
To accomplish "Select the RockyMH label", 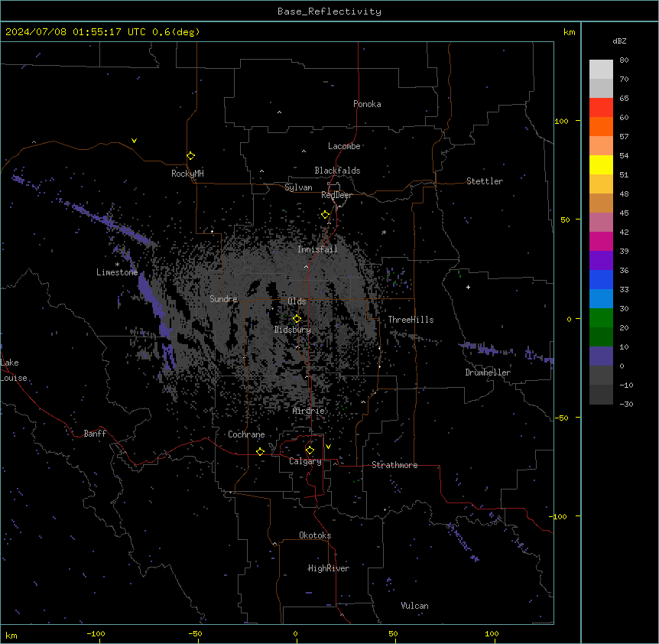I will pyautogui.click(x=187, y=174).
